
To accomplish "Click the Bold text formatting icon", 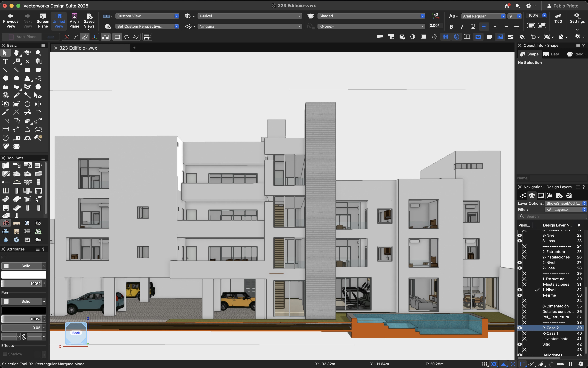I will pos(451,27).
